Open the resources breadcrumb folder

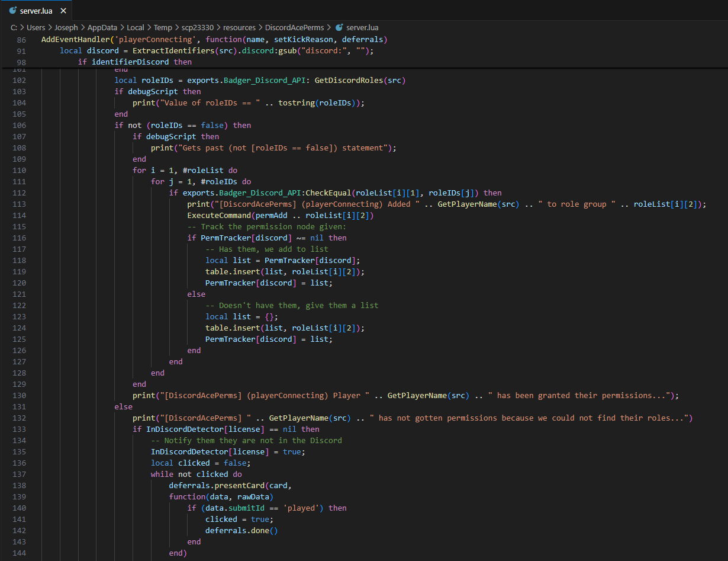239,27
